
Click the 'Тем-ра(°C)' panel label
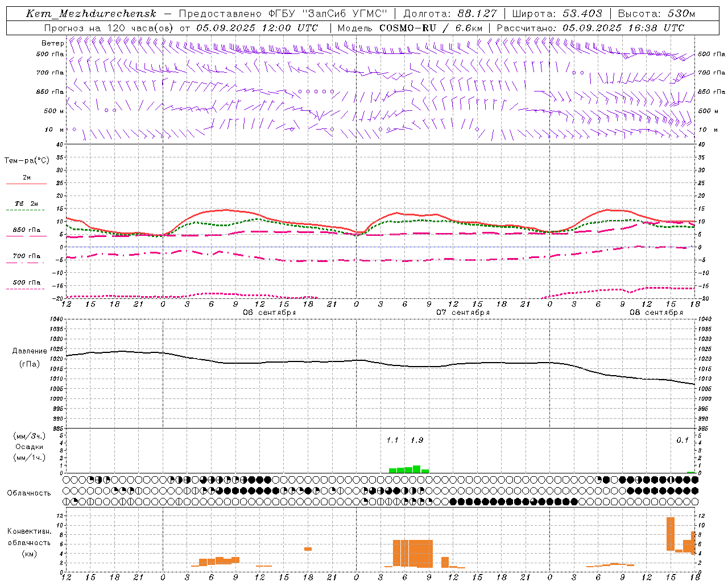click(27, 161)
